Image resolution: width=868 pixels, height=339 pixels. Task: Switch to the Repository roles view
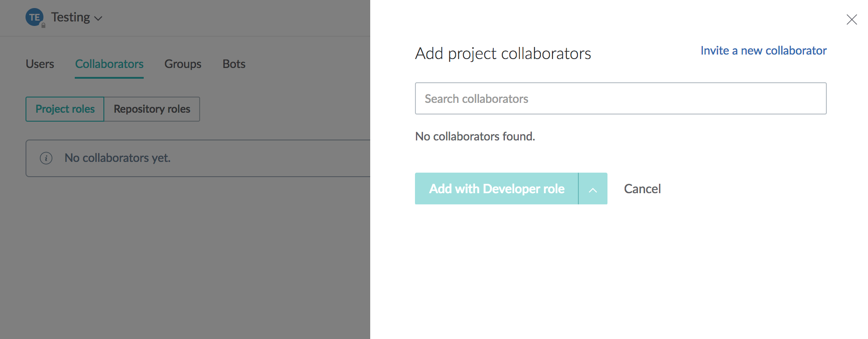click(x=151, y=109)
